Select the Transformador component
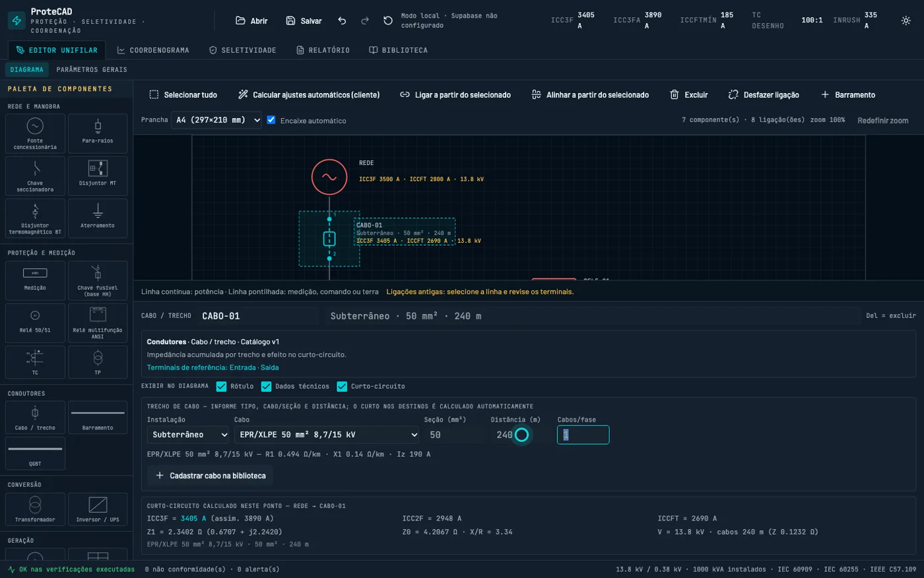The height and width of the screenshot is (578, 924). (x=35, y=509)
